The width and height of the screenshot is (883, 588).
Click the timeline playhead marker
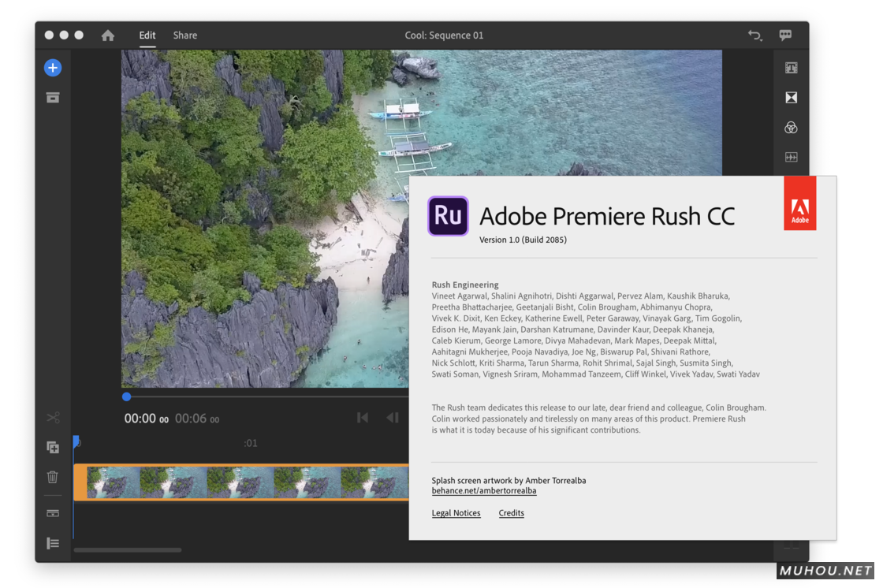76,441
